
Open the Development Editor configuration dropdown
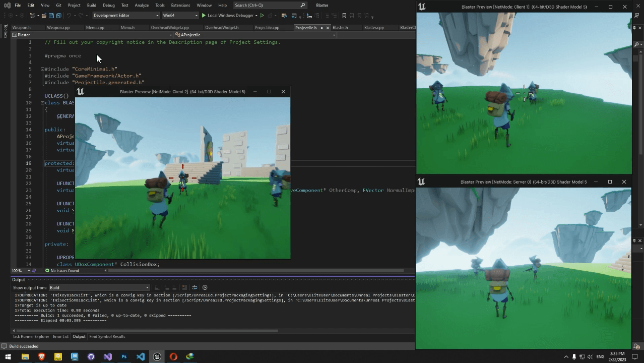125,16
